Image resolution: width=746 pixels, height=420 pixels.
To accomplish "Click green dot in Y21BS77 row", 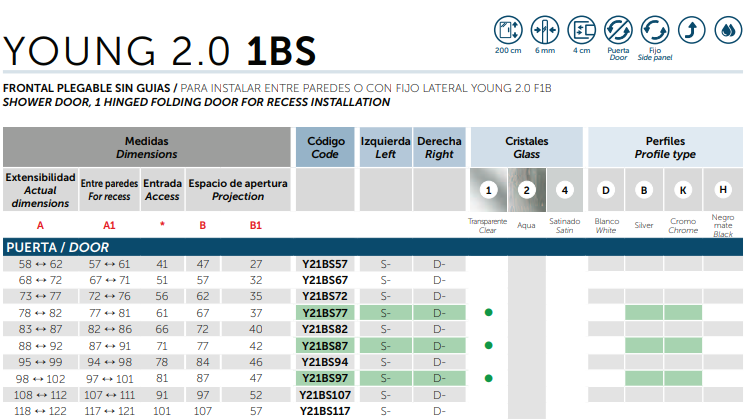I will click(x=488, y=313).
